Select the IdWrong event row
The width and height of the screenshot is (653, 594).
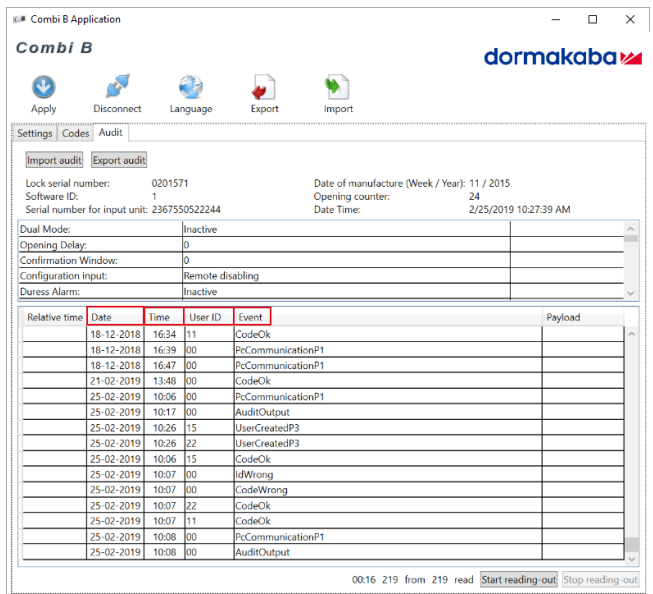point(251,474)
